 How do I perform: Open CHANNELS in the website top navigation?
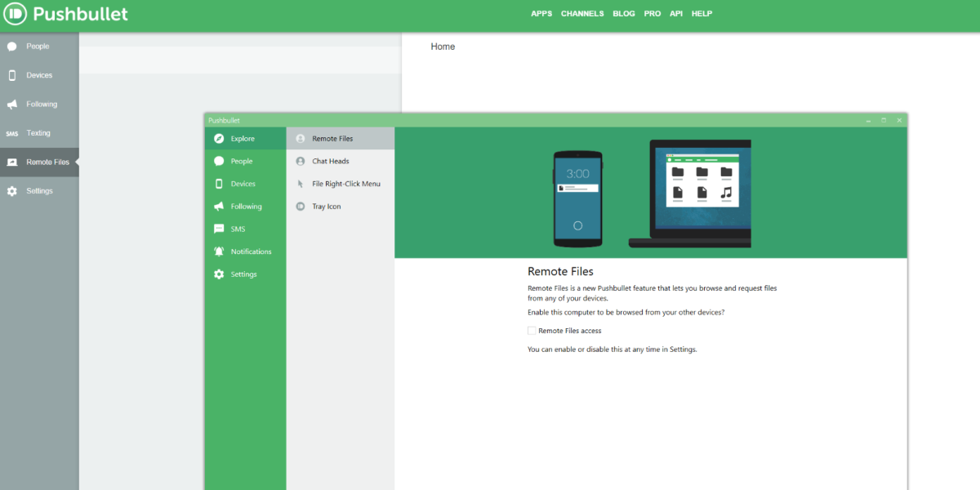pos(582,14)
